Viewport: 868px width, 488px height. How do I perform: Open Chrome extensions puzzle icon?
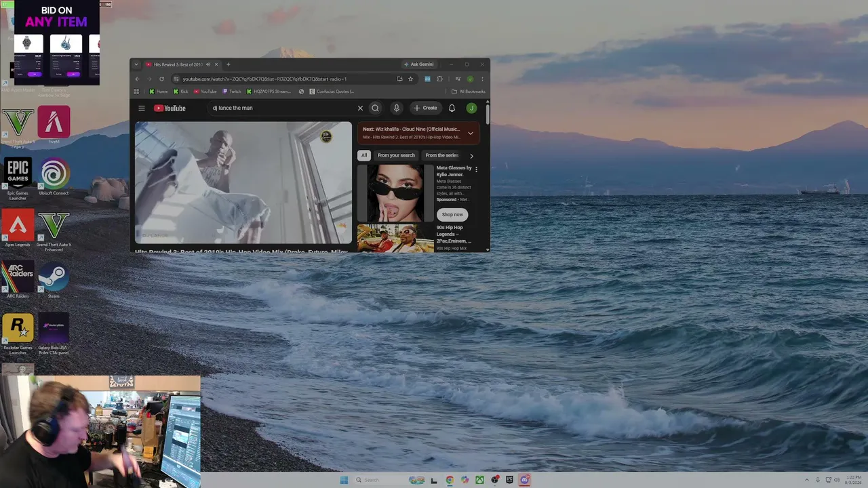439,79
